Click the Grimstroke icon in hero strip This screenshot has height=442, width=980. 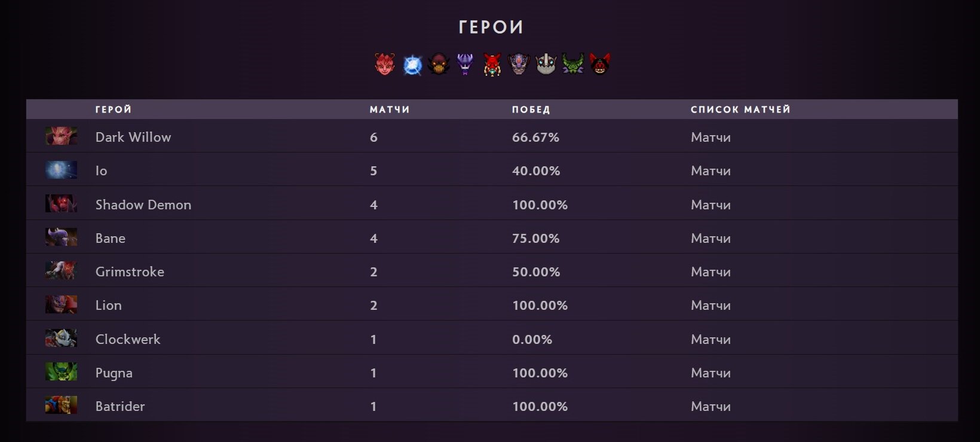point(492,65)
